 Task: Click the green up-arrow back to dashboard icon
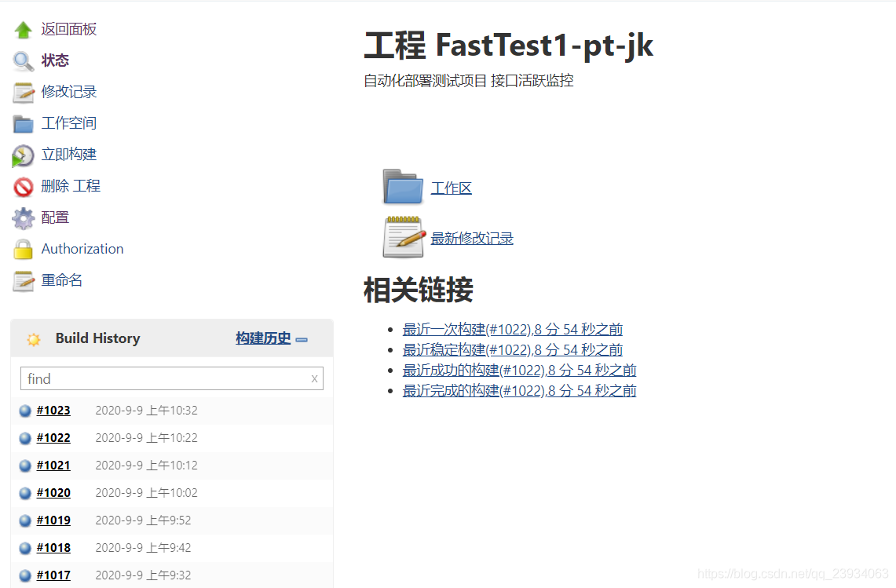(x=24, y=30)
